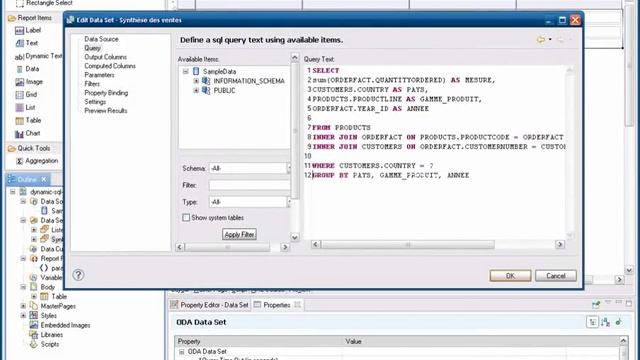
Task: Click line 12 GROUP BY in query
Action: (391, 176)
